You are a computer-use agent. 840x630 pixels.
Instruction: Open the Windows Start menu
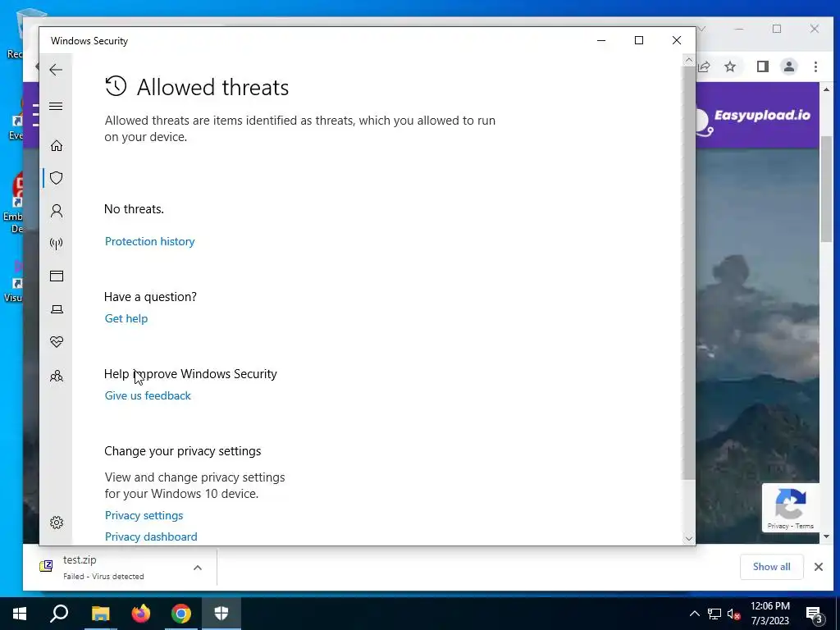[x=20, y=614]
